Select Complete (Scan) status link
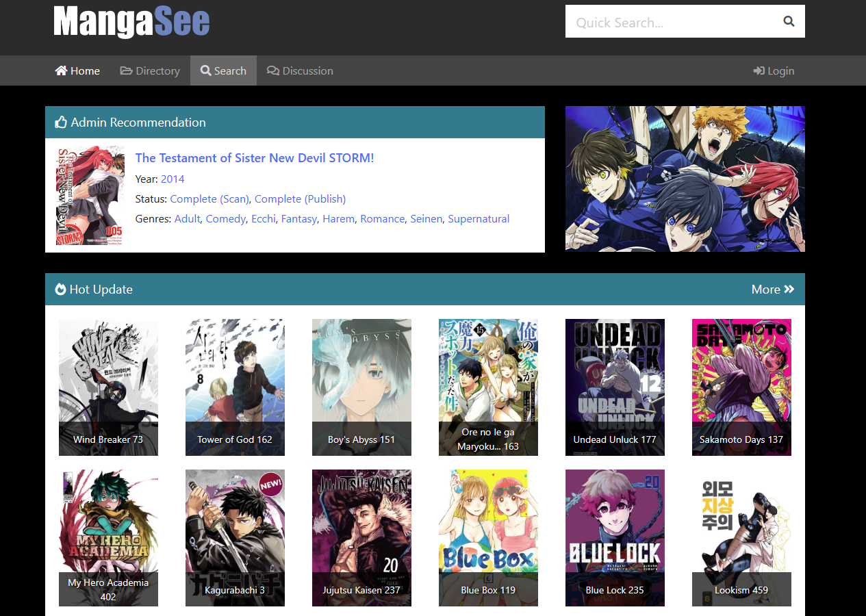 209,199
